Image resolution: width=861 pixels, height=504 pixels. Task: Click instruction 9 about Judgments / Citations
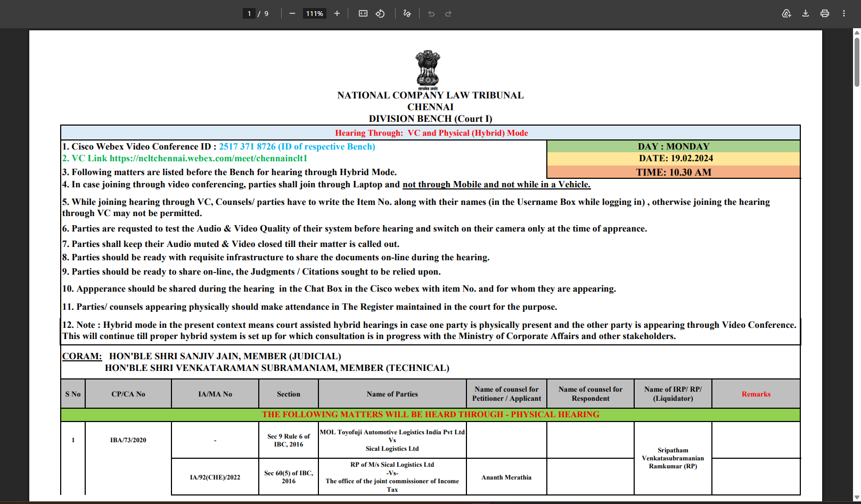(251, 272)
